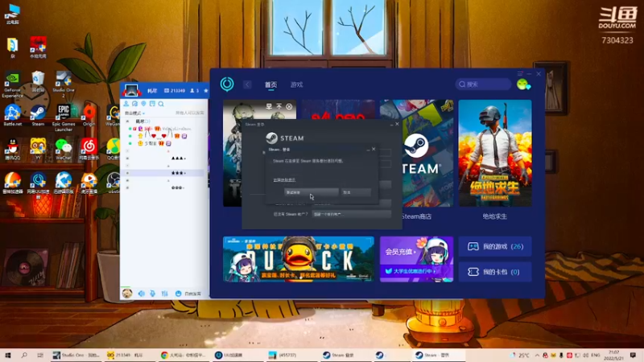
Task: Click the retry connection button in Steam dialog
Action: (x=312, y=192)
